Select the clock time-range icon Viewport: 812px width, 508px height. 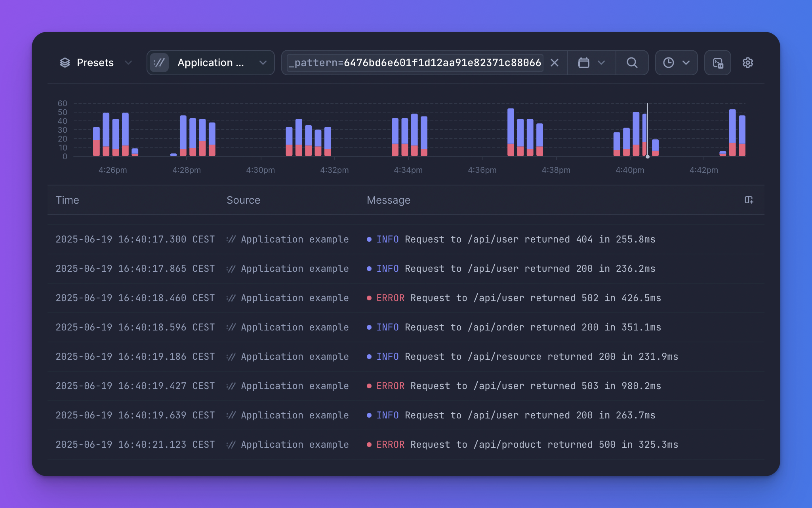pyautogui.click(x=668, y=63)
